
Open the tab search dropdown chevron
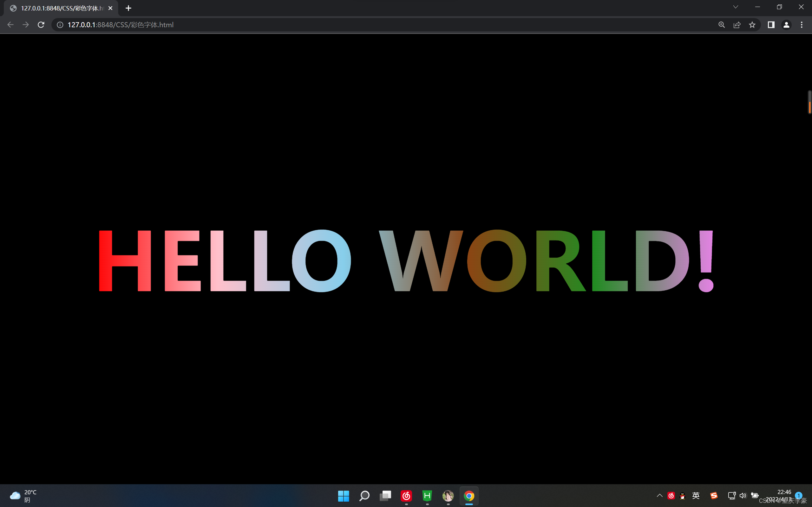point(736,7)
